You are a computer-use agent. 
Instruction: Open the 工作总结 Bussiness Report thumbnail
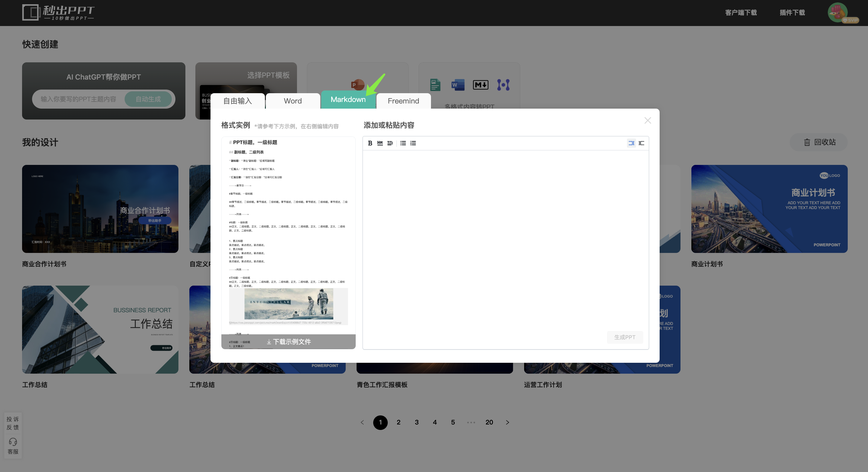[x=100, y=329]
